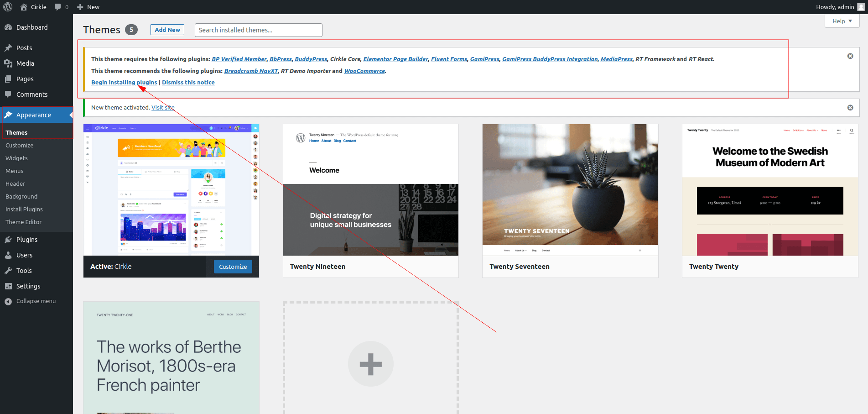Screen dimensions: 868x414
Task: Click the Media library icon
Action: point(8,63)
